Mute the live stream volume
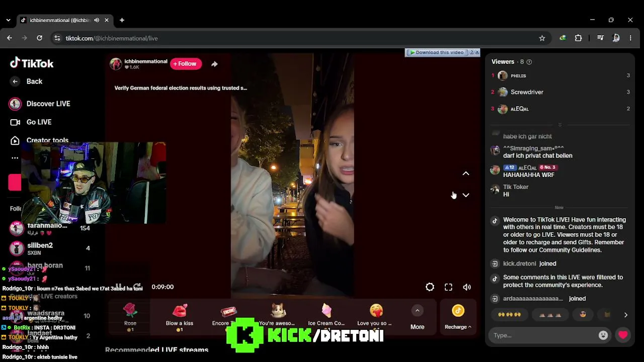Viewport: 644px width, 362px height. click(467, 287)
